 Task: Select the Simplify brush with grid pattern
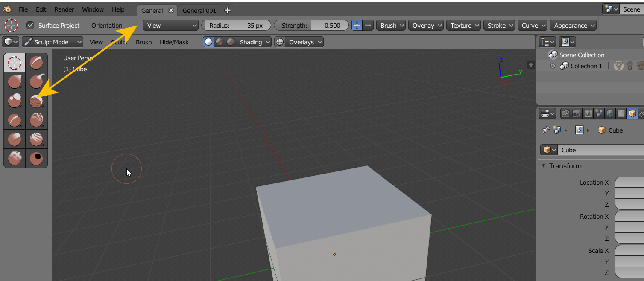point(15,158)
